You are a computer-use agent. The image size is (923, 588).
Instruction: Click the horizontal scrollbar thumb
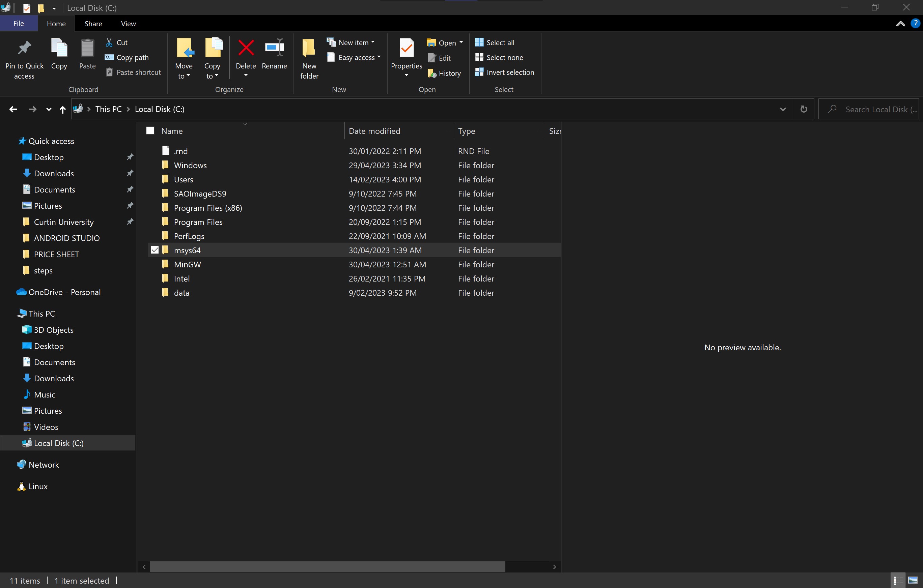tap(327, 566)
